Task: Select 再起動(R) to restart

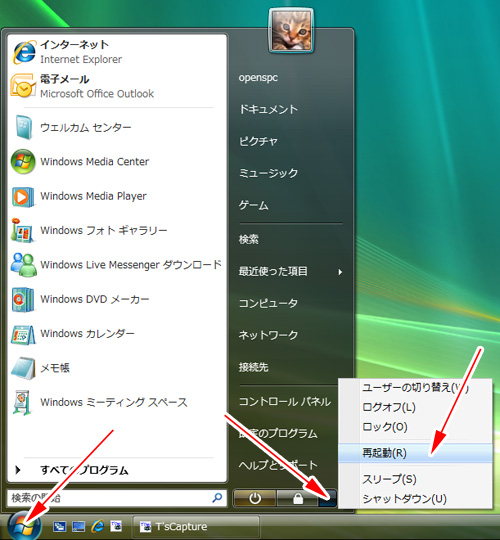Action: (415, 453)
